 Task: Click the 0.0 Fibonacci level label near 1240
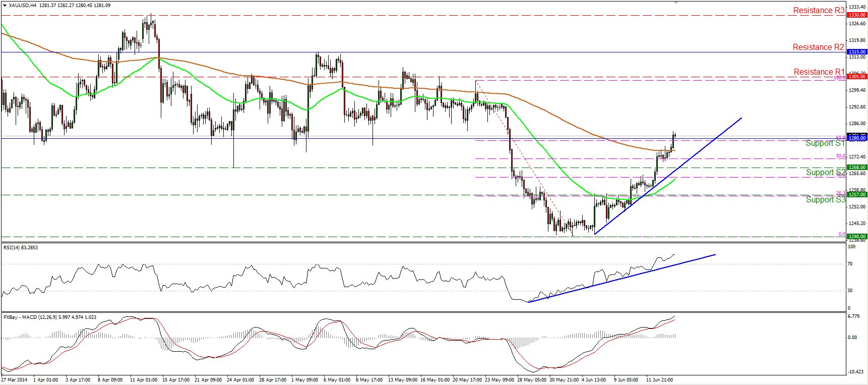(841, 234)
